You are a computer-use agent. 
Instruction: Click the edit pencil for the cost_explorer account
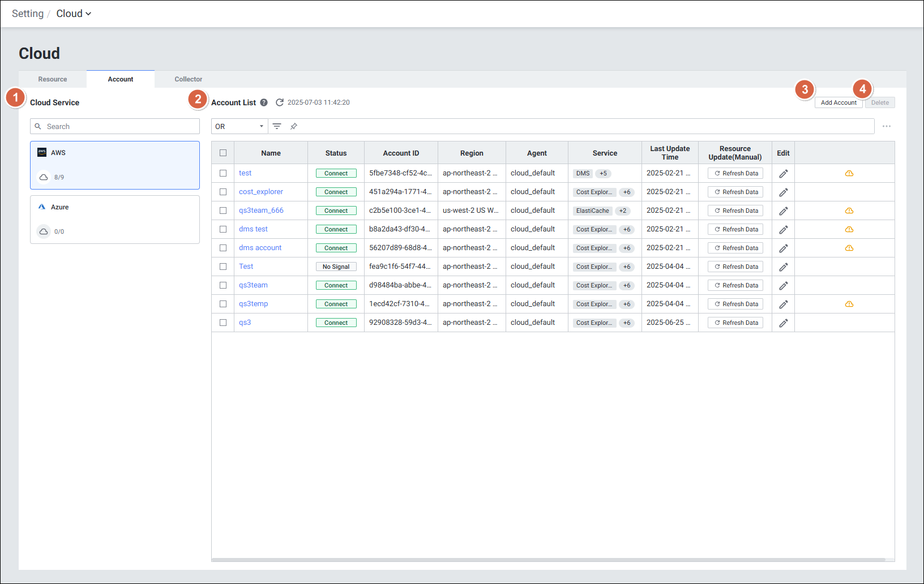coord(783,192)
